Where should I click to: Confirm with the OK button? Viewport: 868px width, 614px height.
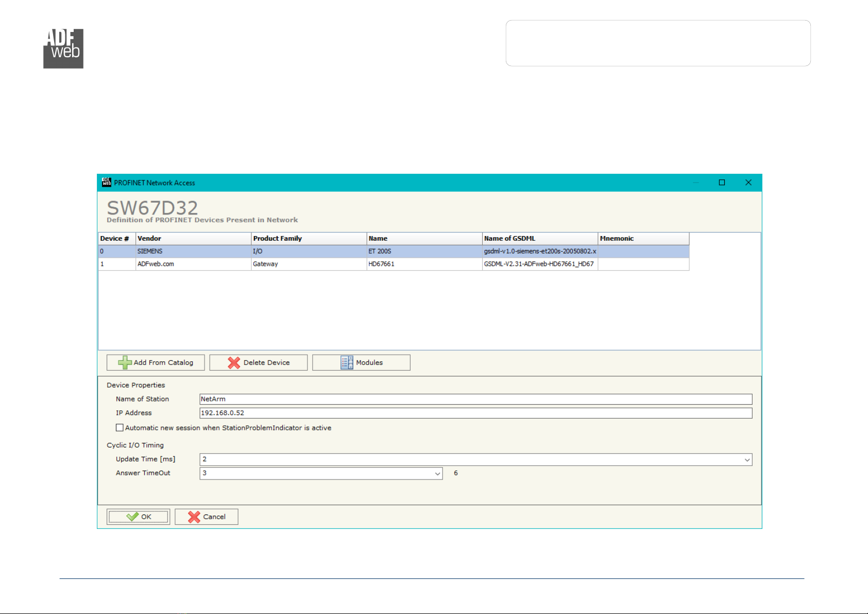138,517
